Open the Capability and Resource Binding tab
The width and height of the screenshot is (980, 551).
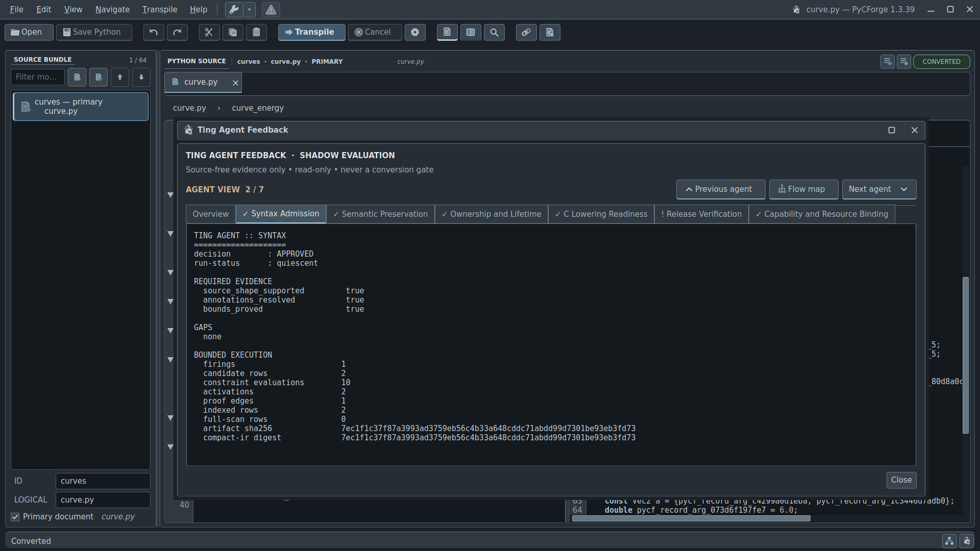pyautogui.click(x=822, y=214)
